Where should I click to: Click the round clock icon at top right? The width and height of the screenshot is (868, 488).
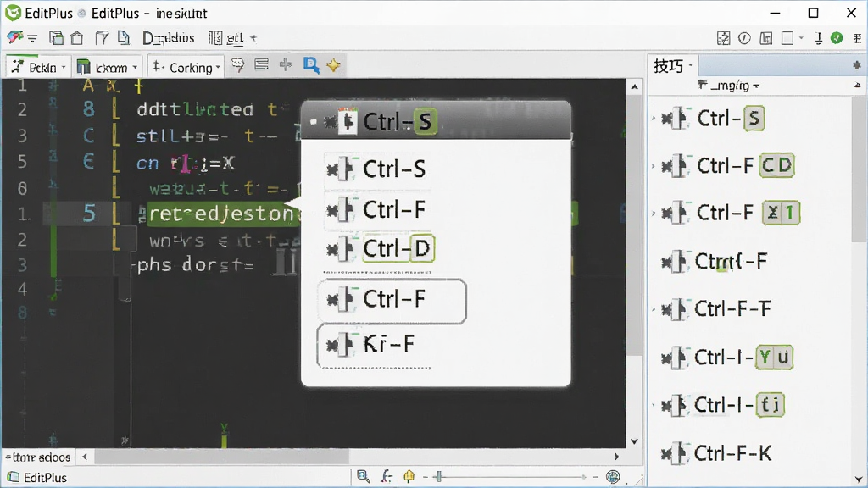coord(744,37)
